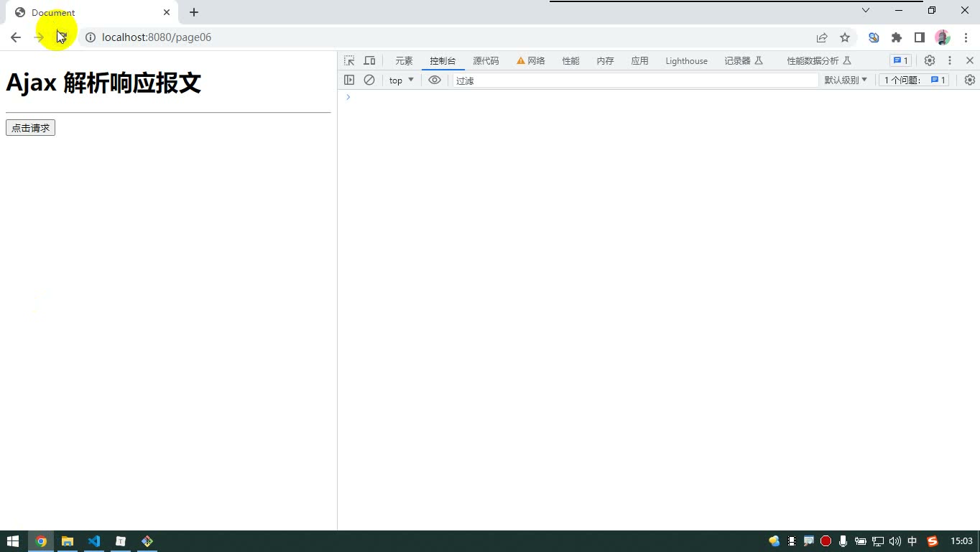Bookmark this page with the star

click(845, 37)
